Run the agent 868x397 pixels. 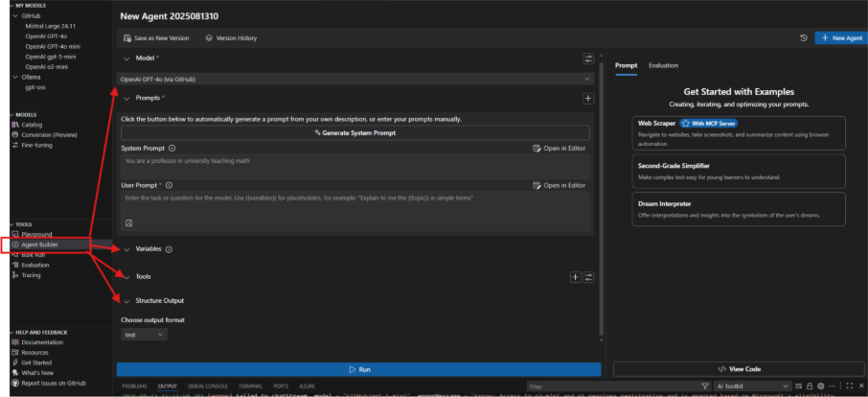click(358, 369)
